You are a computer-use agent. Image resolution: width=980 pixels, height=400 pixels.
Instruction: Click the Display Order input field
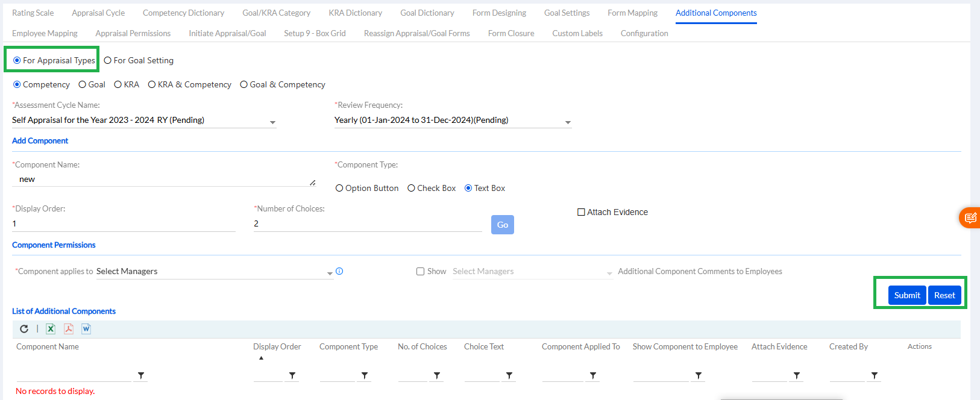click(x=124, y=223)
